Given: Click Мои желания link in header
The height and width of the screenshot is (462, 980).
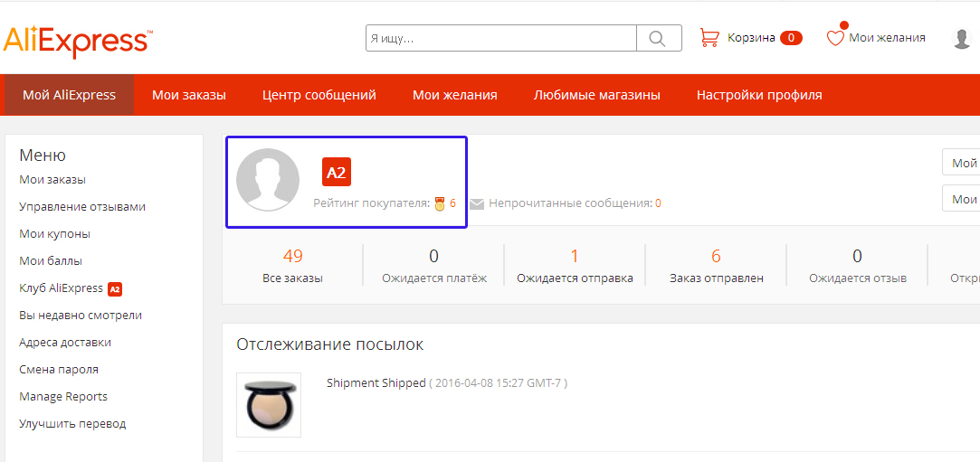Looking at the screenshot, I should click(x=887, y=37).
